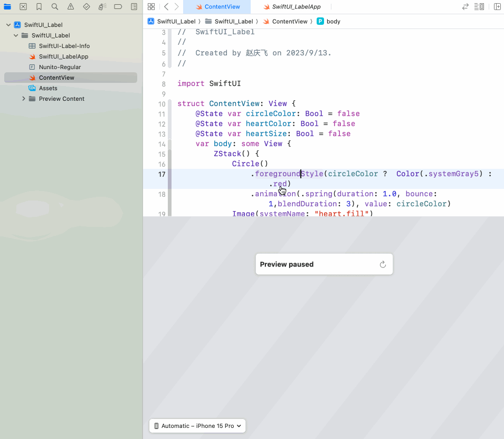Add an editor on the right
This screenshot has height=439, width=504.
click(497, 7)
